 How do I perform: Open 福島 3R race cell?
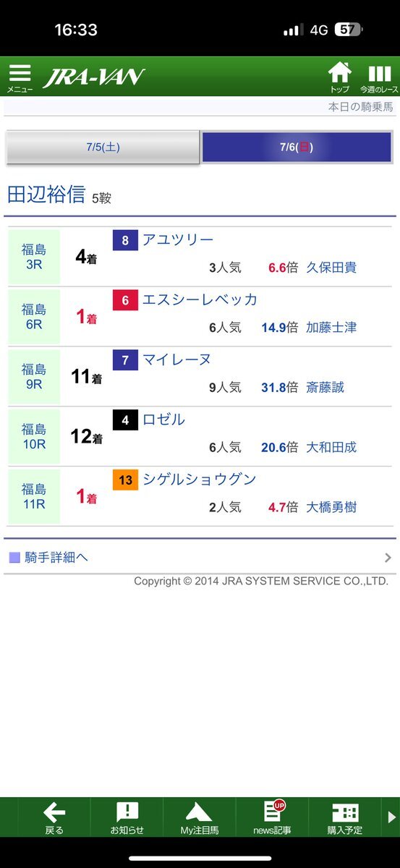[x=34, y=257]
